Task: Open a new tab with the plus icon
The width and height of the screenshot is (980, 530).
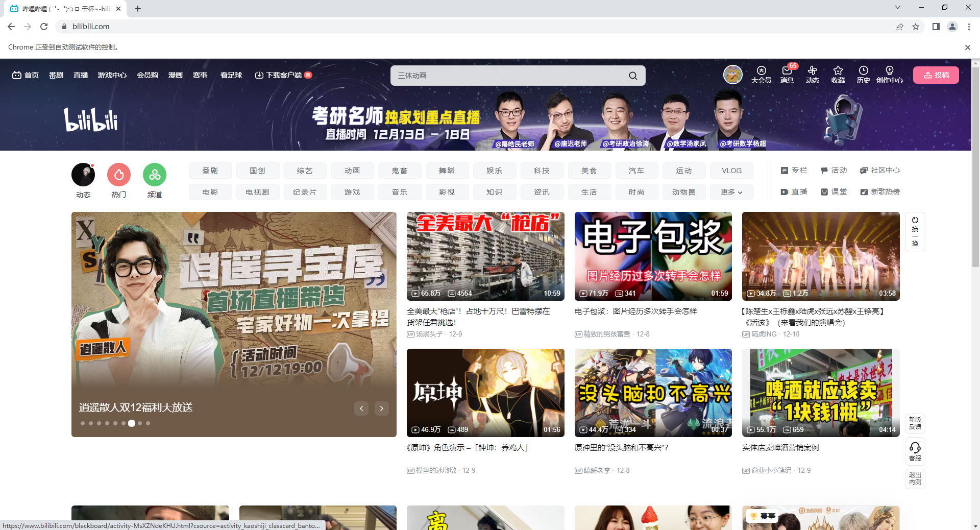Action: point(138,9)
